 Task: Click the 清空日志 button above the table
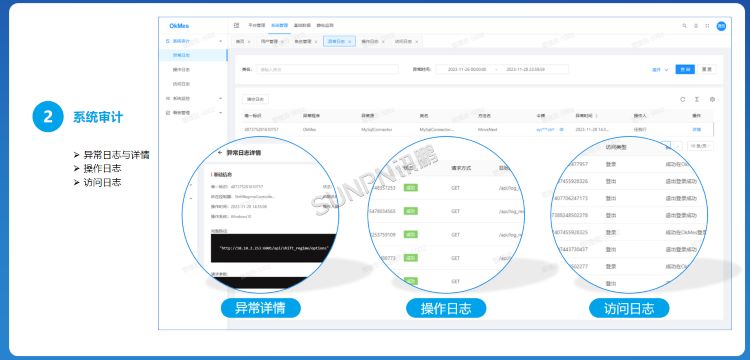click(x=255, y=99)
